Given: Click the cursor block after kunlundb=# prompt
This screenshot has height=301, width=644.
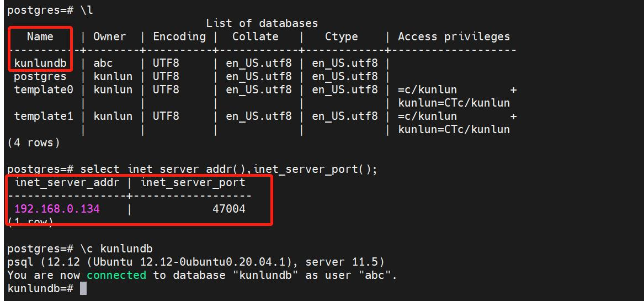Looking at the screenshot, I should [83, 288].
